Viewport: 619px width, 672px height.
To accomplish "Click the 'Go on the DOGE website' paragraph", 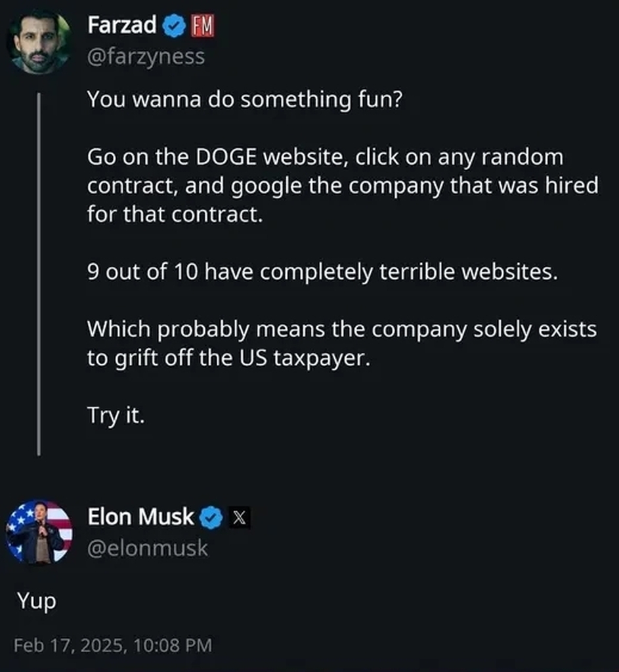I will pos(341,186).
